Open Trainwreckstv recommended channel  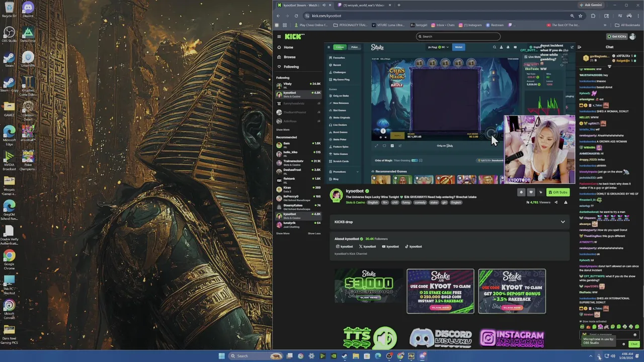click(298, 162)
